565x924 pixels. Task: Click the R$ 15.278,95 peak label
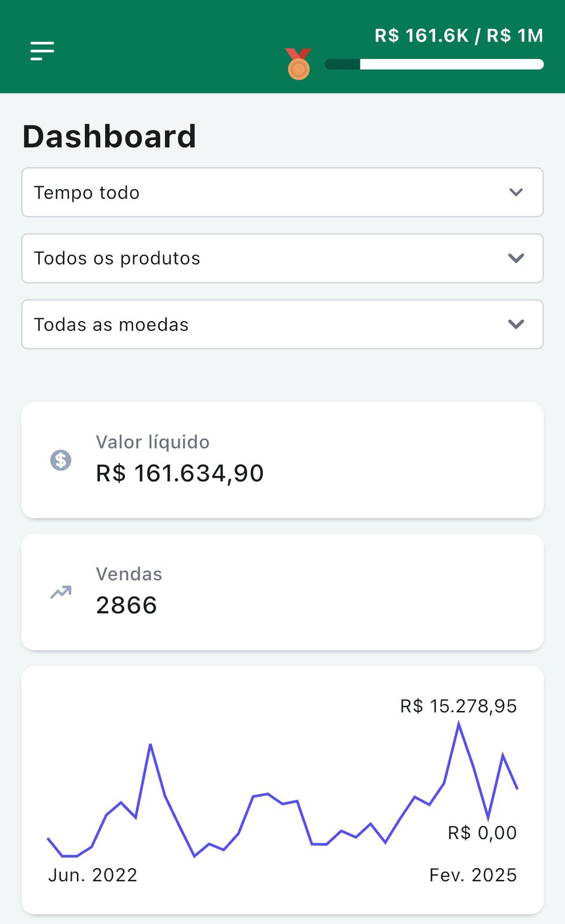(x=458, y=706)
